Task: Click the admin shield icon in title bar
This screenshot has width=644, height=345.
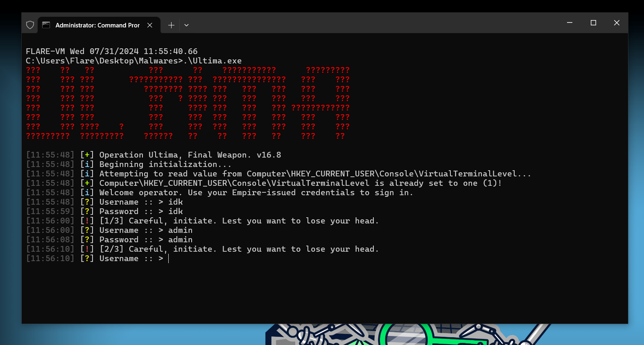Action: click(30, 25)
